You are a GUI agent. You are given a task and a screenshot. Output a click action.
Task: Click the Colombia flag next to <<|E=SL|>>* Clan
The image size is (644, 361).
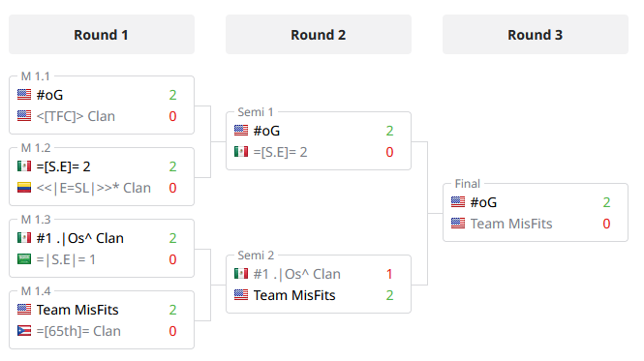24,188
